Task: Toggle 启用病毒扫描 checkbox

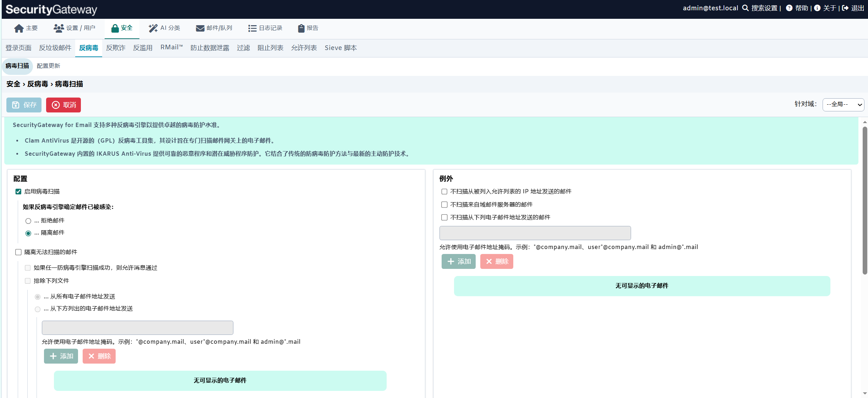Action: tap(18, 192)
